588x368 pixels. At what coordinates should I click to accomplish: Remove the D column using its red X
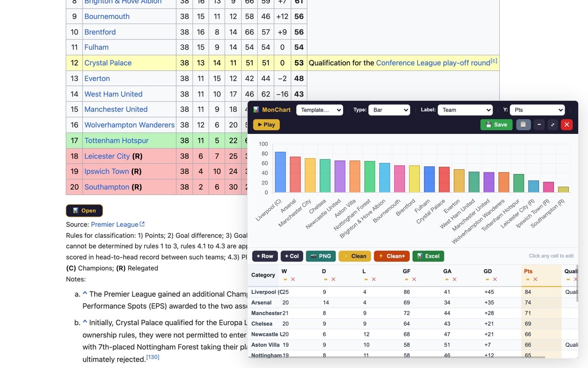point(334,279)
